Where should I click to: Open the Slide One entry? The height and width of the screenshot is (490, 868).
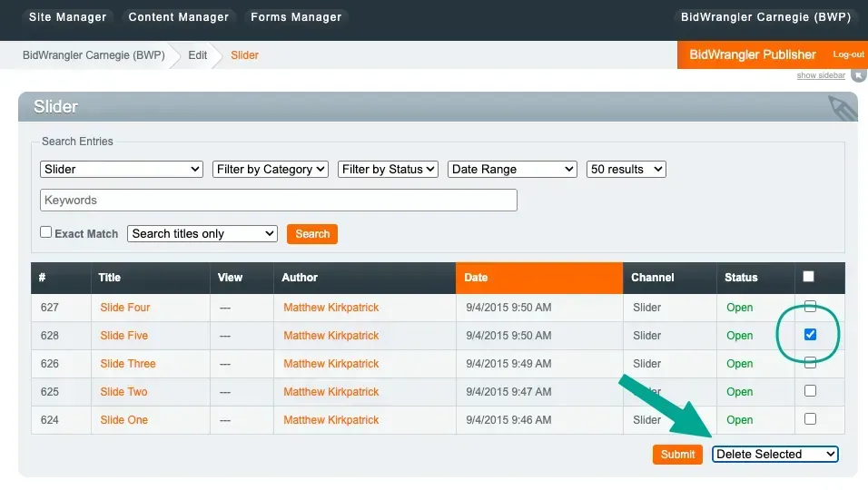click(124, 420)
